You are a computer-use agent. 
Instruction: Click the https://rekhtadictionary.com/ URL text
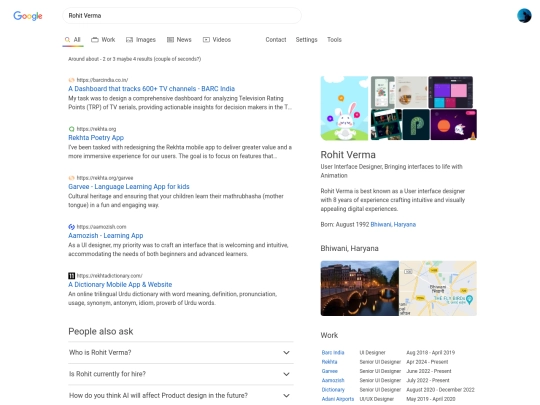(x=110, y=276)
